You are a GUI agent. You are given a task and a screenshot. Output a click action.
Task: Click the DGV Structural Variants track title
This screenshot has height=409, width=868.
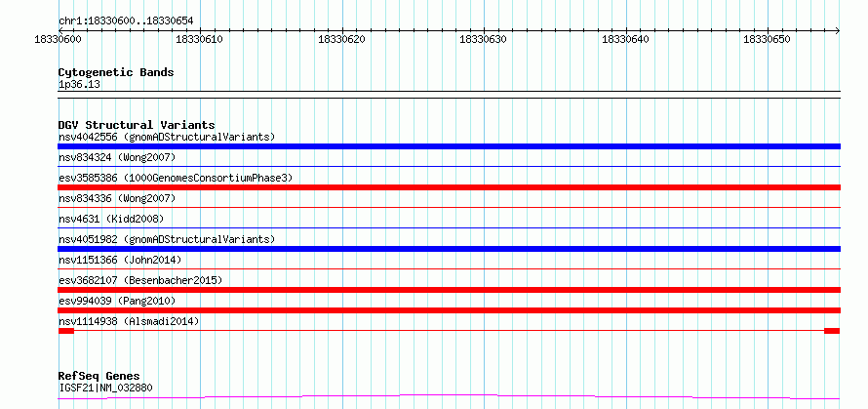coord(137,125)
